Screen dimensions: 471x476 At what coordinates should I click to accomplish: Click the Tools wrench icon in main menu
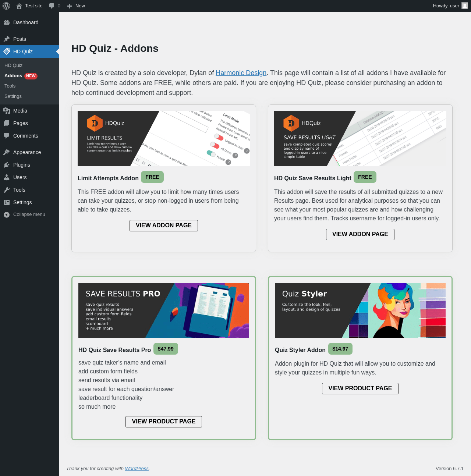coord(7,190)
